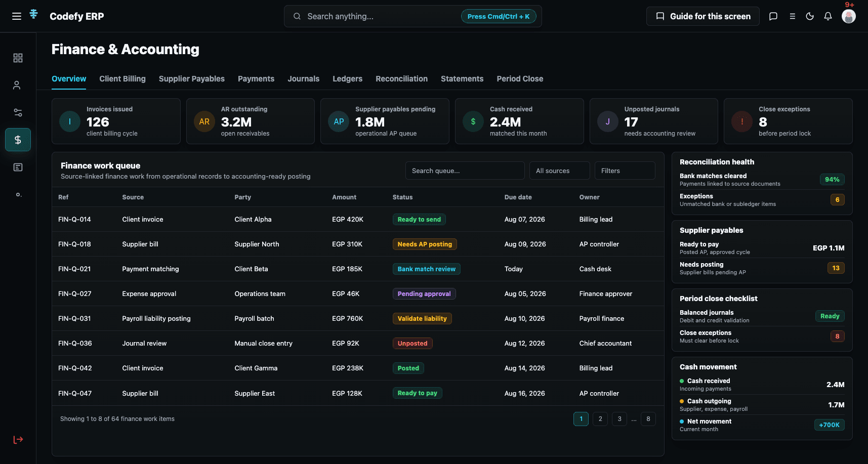This screenshot has width=868, height=464.
Task: Click the Due date column header
Action: (518, 197)
